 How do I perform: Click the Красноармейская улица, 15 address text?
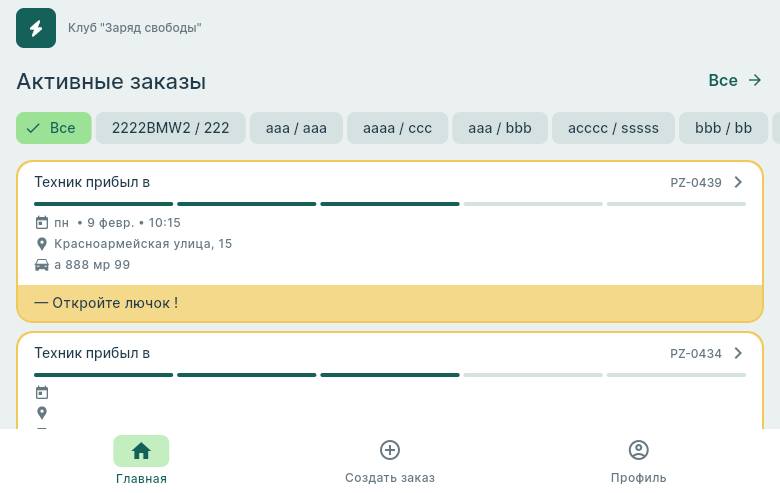(143, 244)
